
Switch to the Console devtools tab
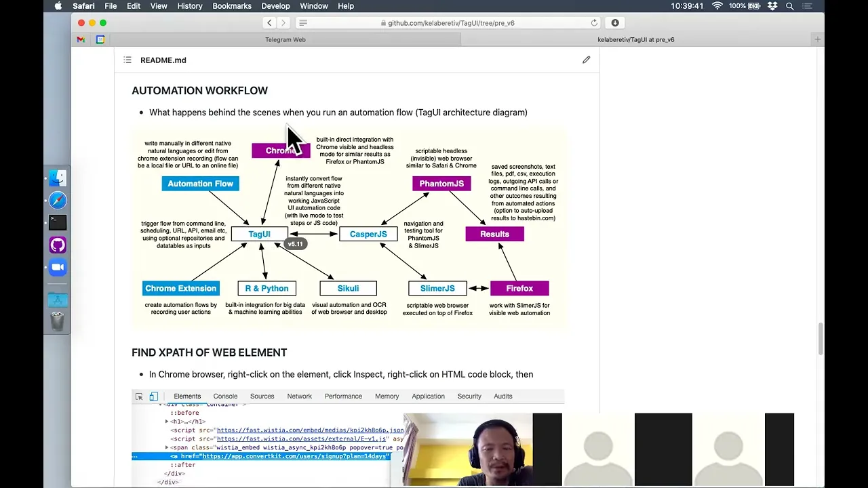[x=225, y=396]
